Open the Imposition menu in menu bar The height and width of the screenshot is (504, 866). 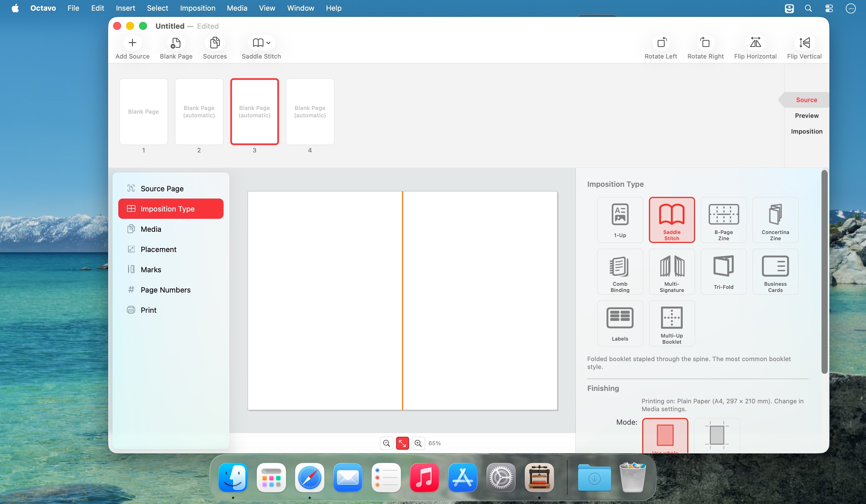point(198,8)
